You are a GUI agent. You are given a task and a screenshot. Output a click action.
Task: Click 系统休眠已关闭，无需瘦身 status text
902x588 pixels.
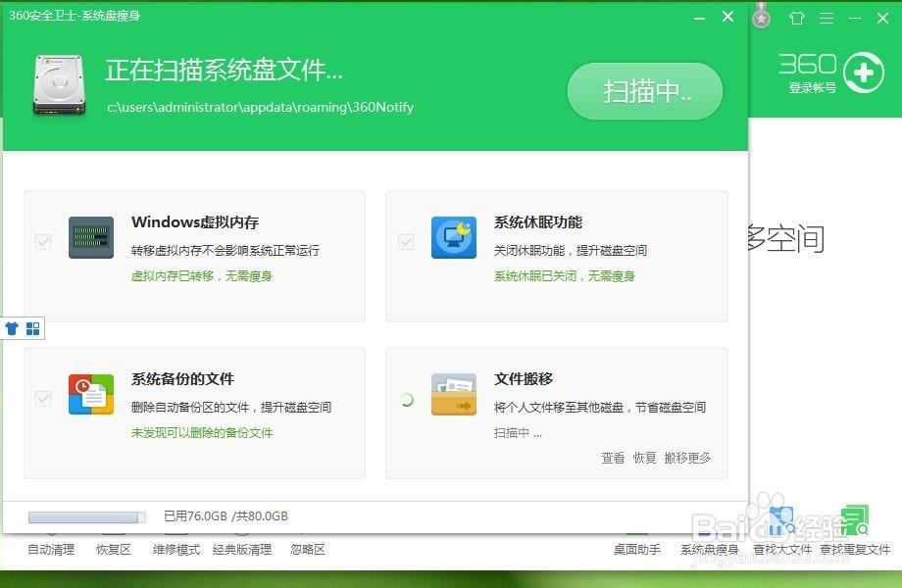click(565, 276)
